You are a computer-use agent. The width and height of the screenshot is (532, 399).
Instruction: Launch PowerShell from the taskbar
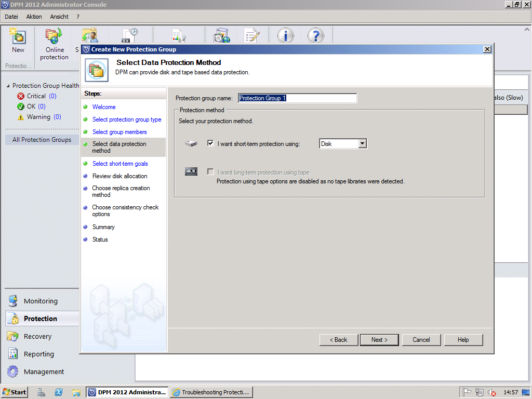tap(59, 392)
